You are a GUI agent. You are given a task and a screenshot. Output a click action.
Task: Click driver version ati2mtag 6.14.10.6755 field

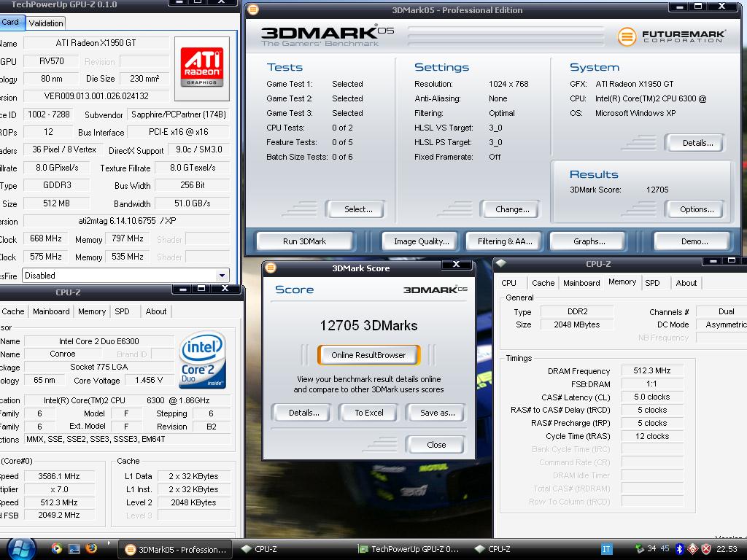[x=127, y=221]
